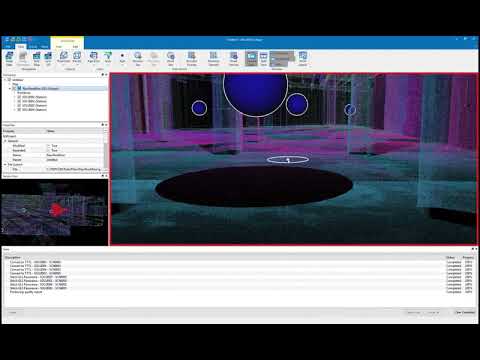Click the magnifier measurement tool icon in the ribbon

(138, 58)
